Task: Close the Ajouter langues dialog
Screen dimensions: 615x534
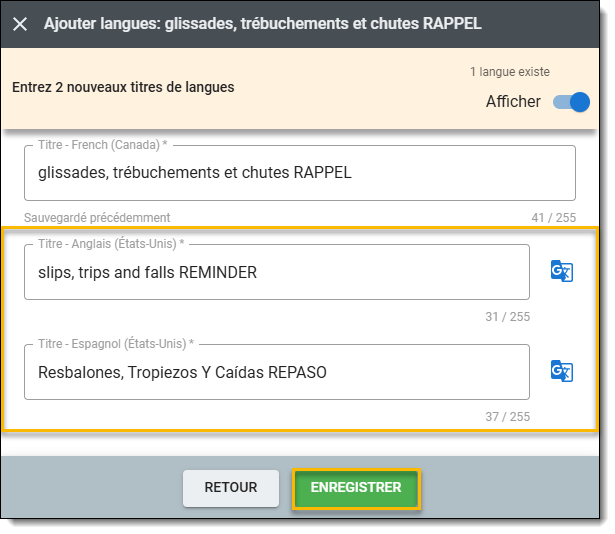Action: click(20, 23)
